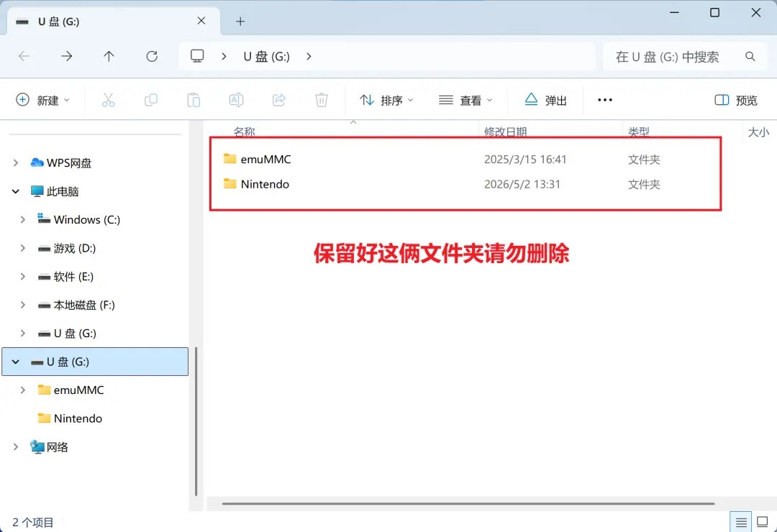Click the Copy icon in toolbar
Viewport: 777px width, 532px height.
(x=151, y=100)
